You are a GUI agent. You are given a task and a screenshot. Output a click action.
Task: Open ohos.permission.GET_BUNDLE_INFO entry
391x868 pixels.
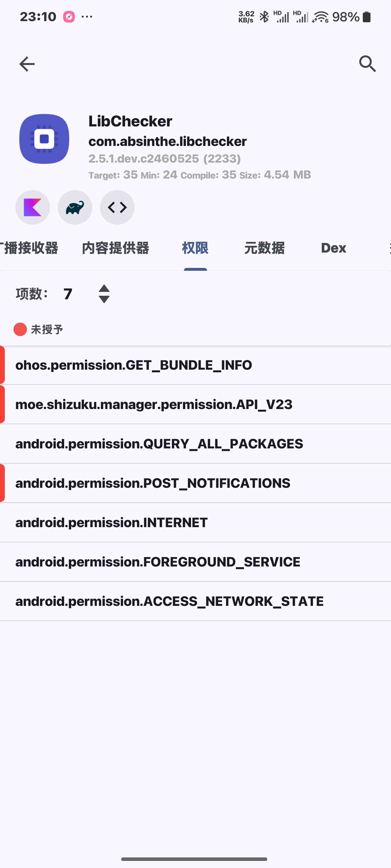(196, 365)
